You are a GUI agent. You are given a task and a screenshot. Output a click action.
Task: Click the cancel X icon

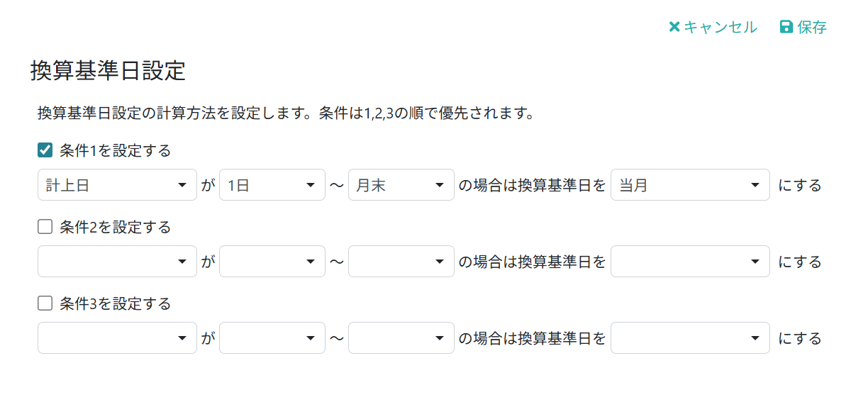tap(674, 27)
